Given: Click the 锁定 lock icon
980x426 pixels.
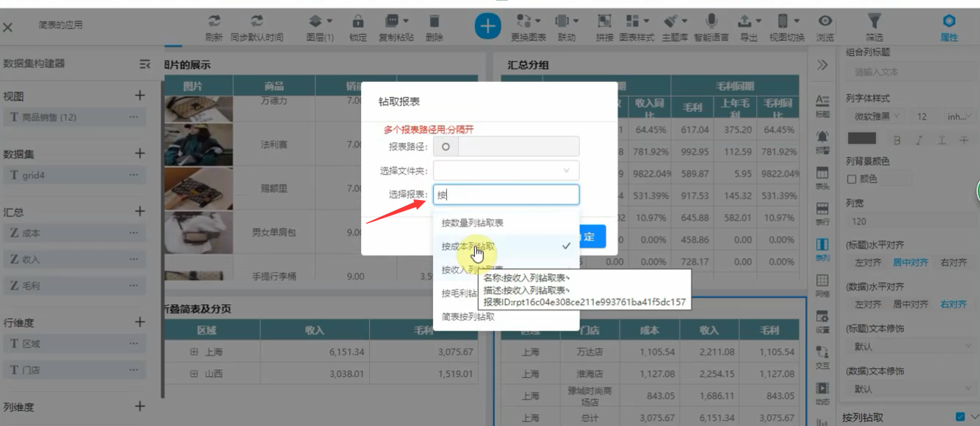Looking at the screenshot, I should (x=357, y=21).
